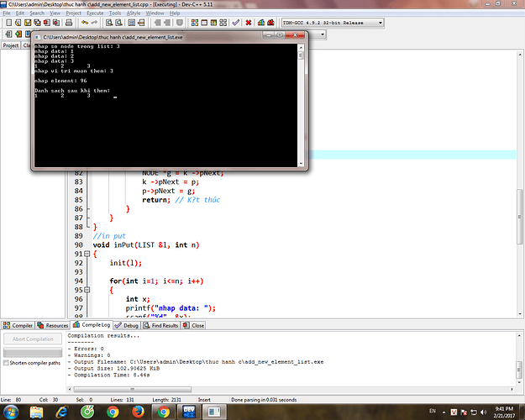
Task: Select the Compile Log tab
Action: tap(92, 324)
